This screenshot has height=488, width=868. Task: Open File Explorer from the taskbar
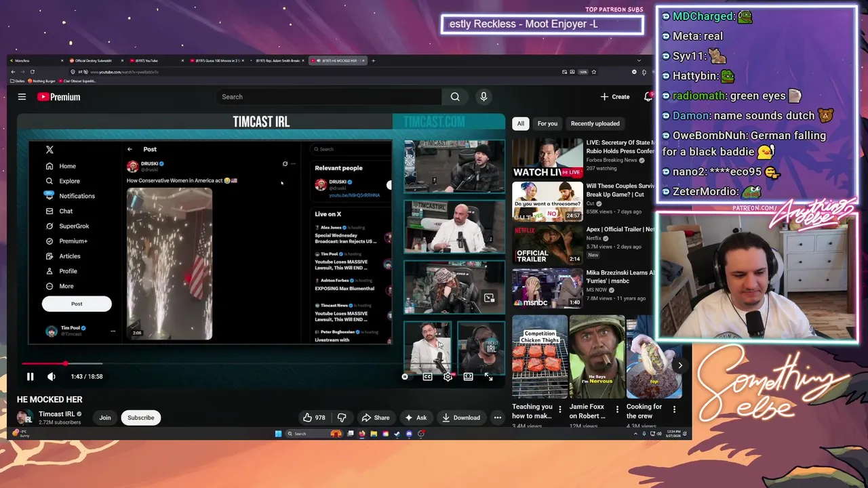(374, 434)
